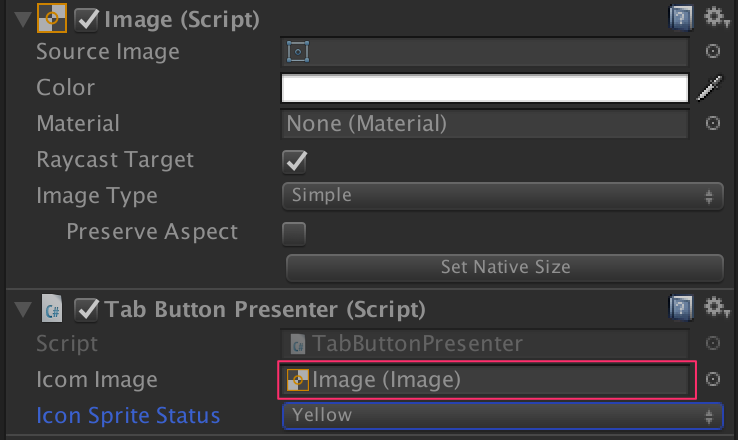Disable the Tab Button Presenter component
The image size is (738, 440).
tap(87, 308)
